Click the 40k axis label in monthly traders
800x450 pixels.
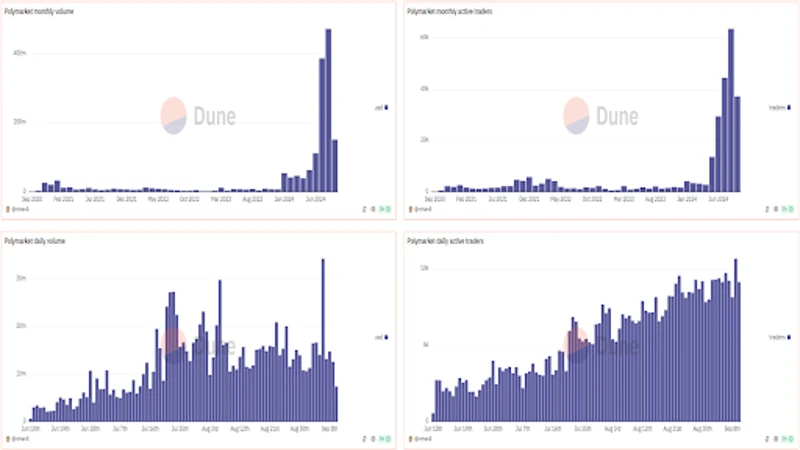424,89
